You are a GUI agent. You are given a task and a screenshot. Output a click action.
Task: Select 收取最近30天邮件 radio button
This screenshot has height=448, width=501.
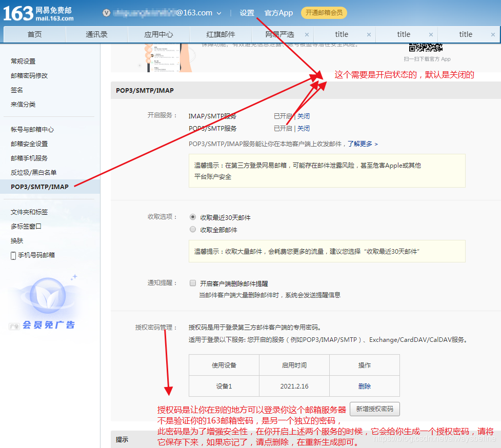point(193,217)
